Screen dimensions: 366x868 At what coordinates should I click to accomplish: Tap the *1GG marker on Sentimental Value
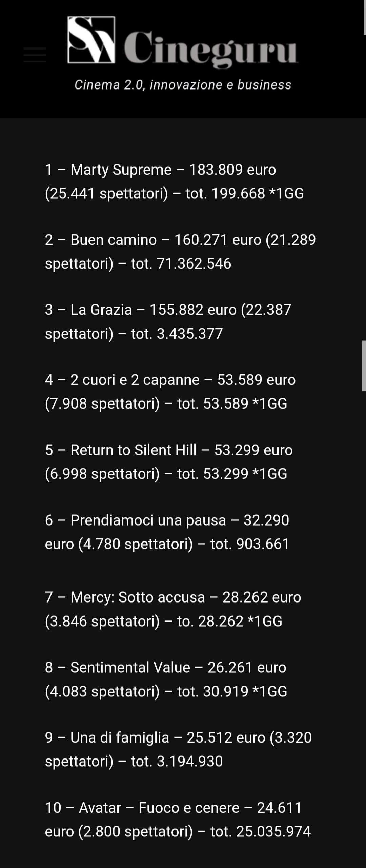pos(270,691)
